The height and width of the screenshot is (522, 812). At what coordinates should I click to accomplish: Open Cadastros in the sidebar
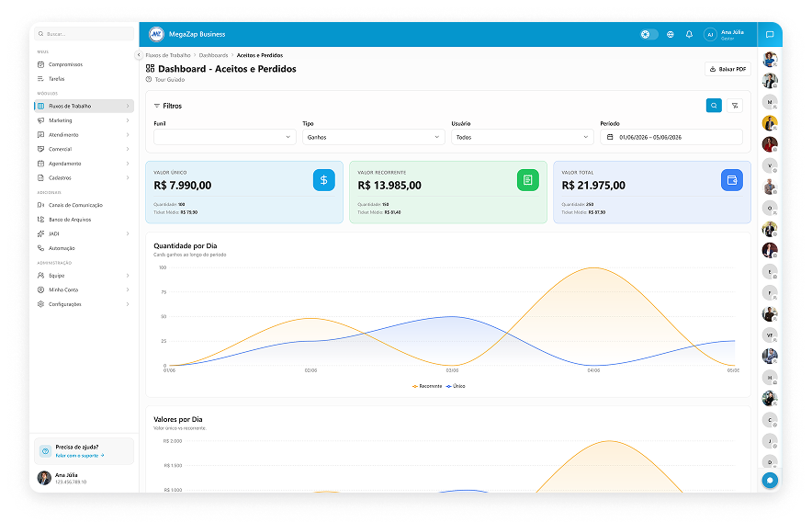click(x=84, y=177)
